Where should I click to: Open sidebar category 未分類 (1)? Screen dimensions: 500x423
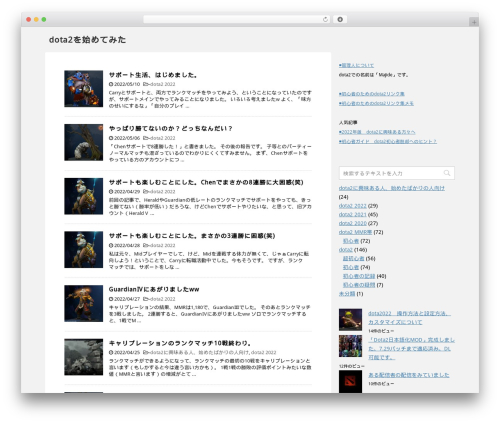[x=347, y=294]
